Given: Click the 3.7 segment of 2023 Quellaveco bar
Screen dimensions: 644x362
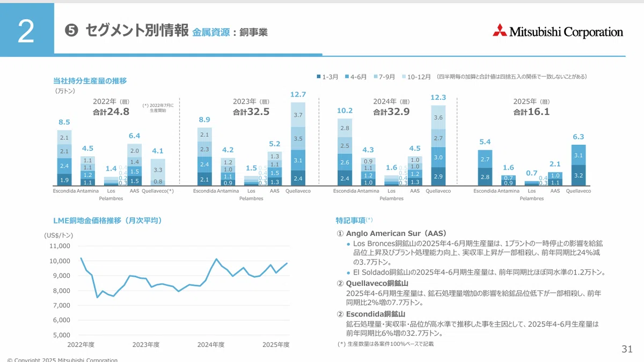Looking at the screenshot, I should [298, 115].
